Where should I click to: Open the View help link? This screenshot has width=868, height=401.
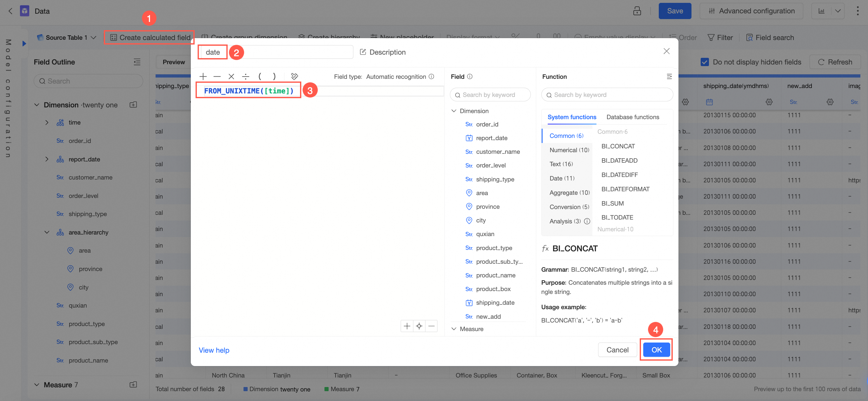214,350
